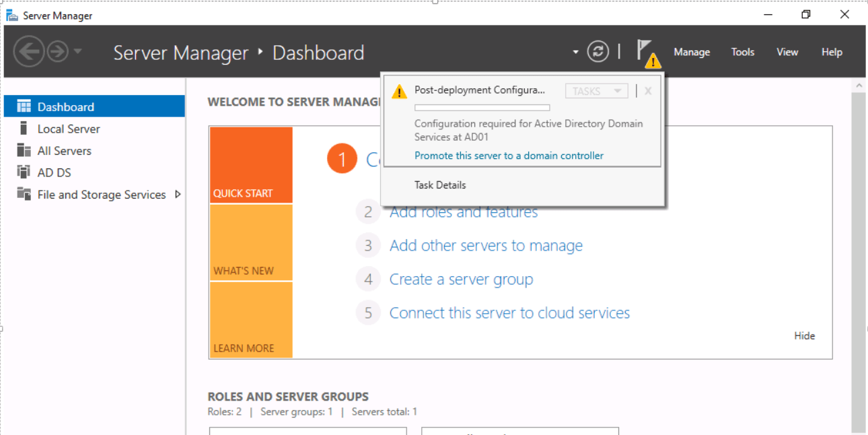
Task: Click the Server Manager app icon in titlebar
Action: (x=12, y=14)
